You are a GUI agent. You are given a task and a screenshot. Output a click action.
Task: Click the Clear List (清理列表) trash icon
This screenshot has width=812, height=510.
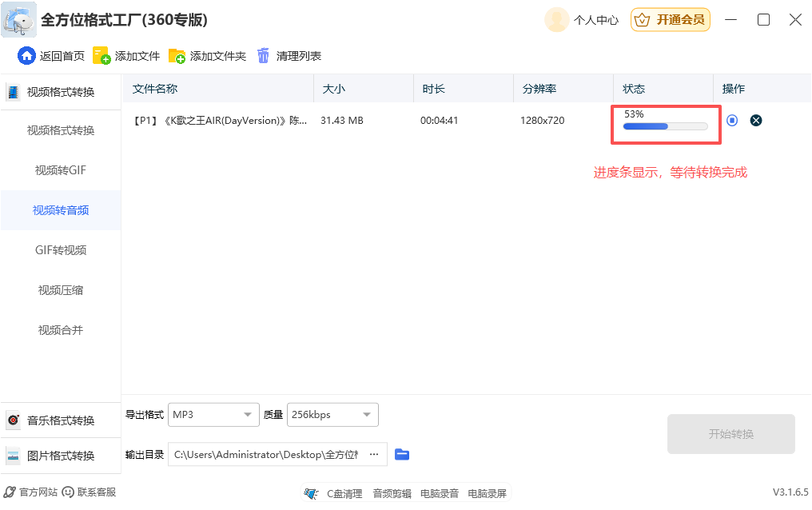264,56
